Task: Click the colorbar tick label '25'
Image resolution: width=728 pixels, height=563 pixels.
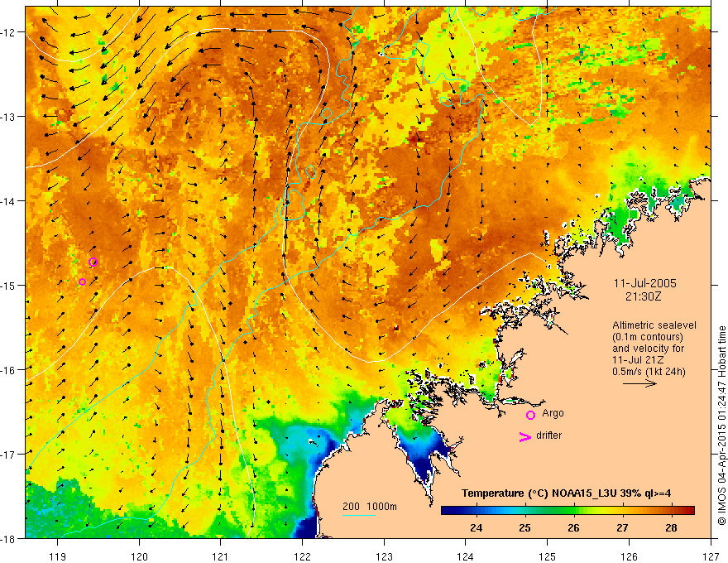Action: (x=524, y=527)
